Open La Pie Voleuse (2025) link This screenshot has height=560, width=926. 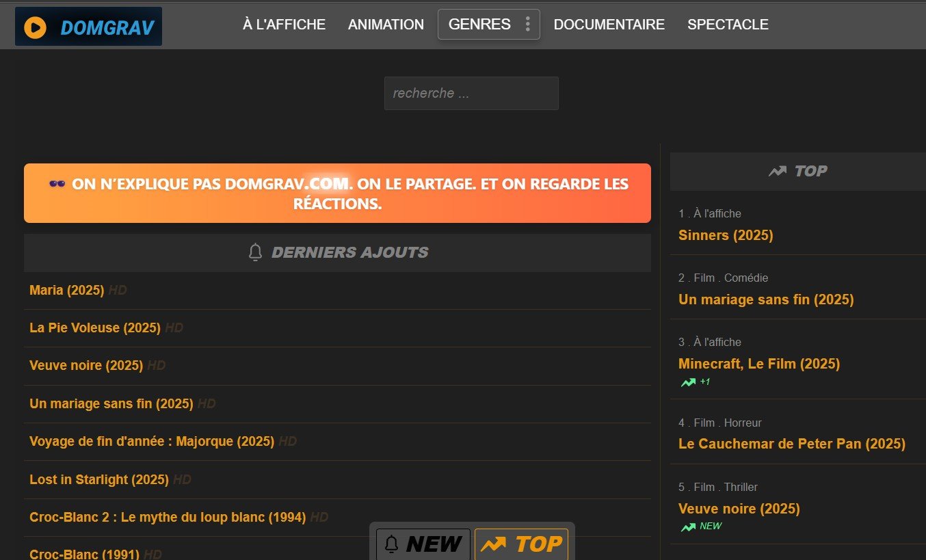click(94, 328)
